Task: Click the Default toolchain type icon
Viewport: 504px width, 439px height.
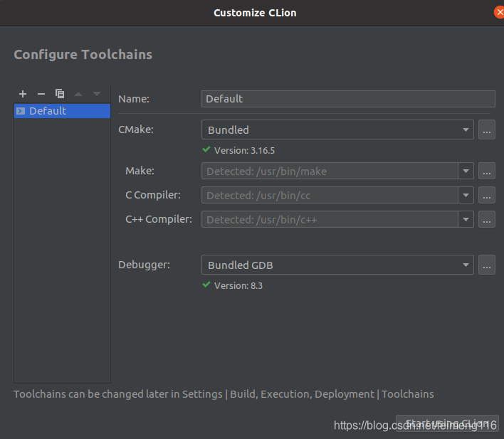Action: 21,111
